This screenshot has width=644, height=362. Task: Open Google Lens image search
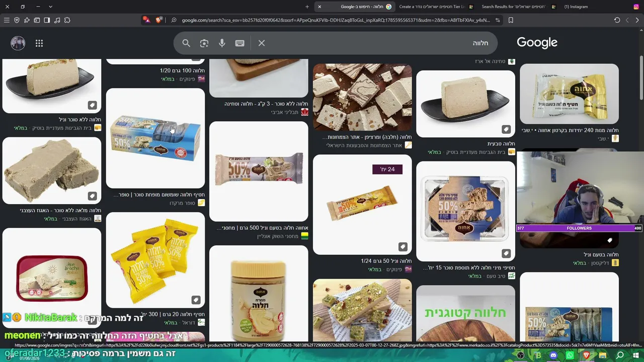point(204,43)
